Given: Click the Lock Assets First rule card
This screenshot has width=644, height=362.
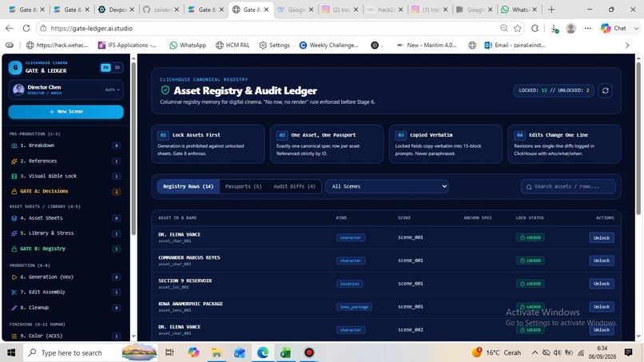Looking at the screenshot, I should point(208,144).
